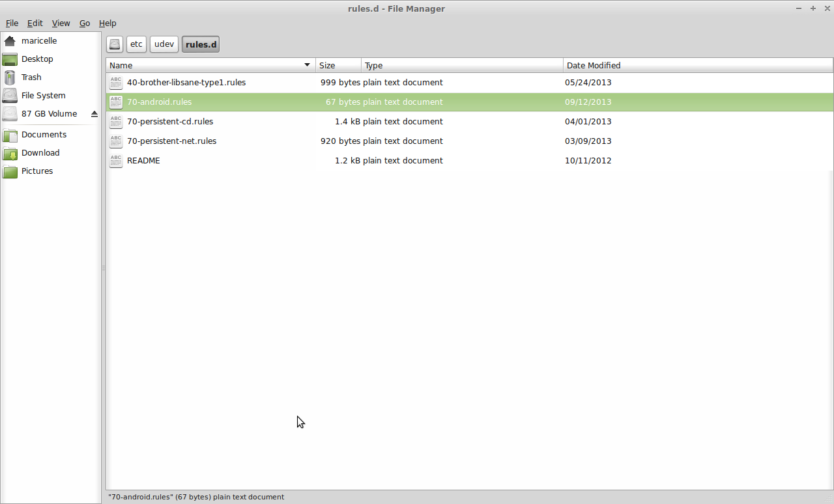Click the root filesystem icon in path bar
This screenshot has width=834, height=504.
(x=115, y=44)
